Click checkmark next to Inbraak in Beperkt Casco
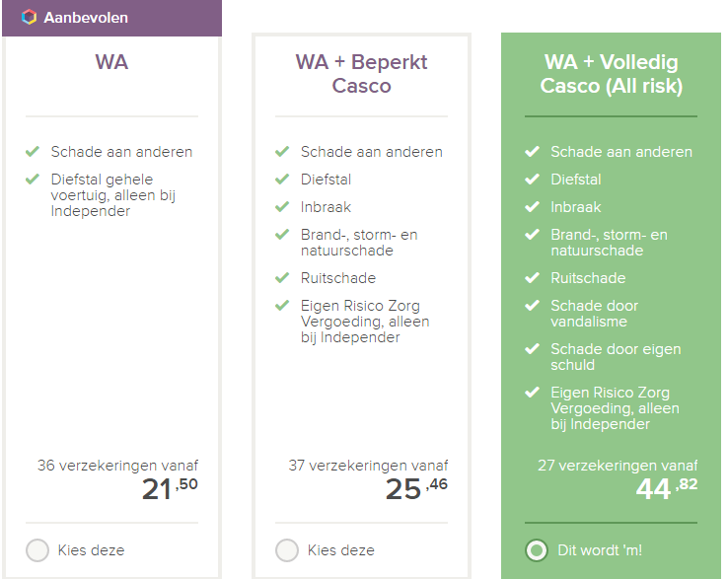The height and width of the screenshot is (579, 728). (x=282, y=206)
